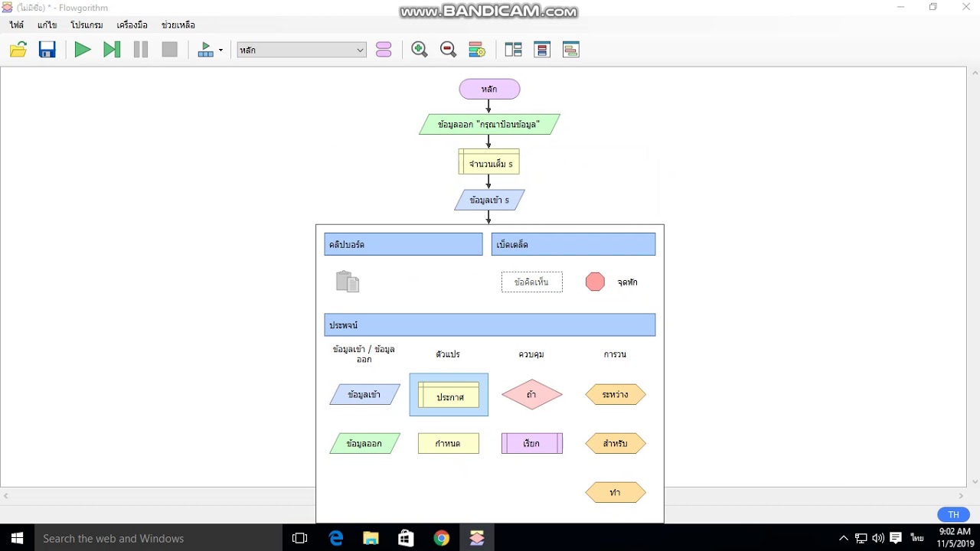The width and height of the screenshot is (980, 551).
Task: Run the flowchart with green play button
Action: pyautogui.click(x=83, y=50)
